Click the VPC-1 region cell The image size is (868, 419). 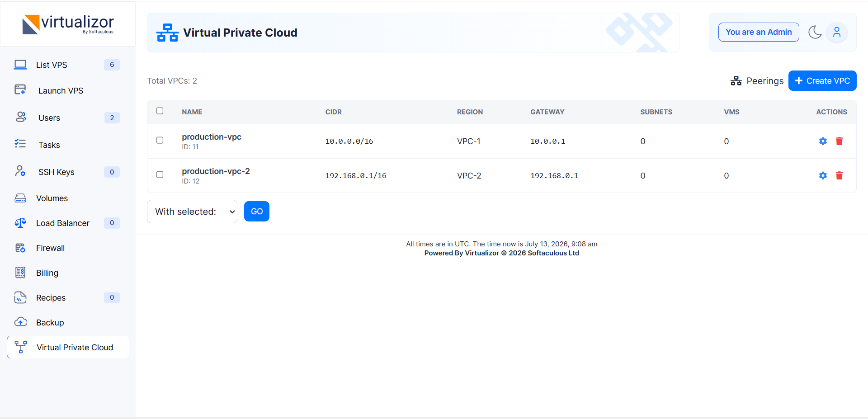(x=469, y=141)
